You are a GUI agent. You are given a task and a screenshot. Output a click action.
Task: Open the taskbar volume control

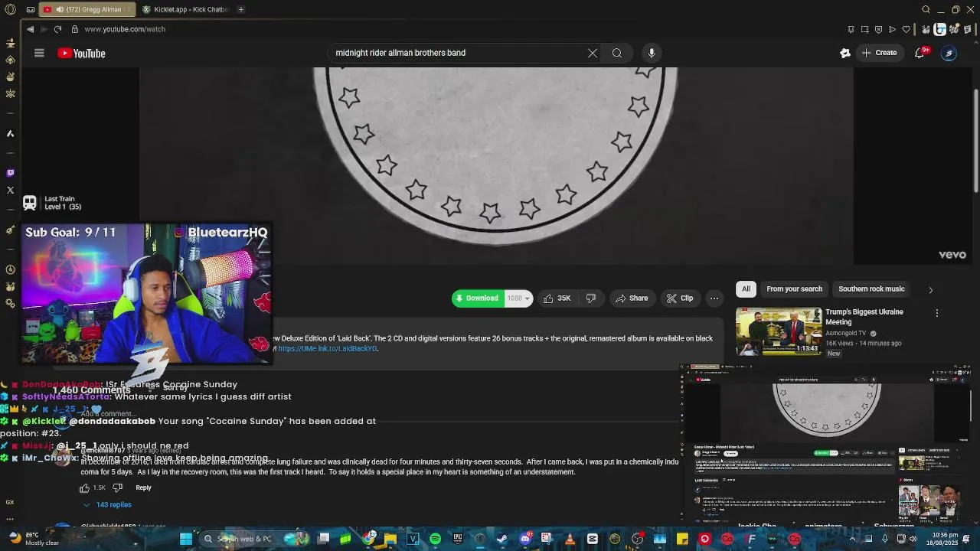pos(912,539)
